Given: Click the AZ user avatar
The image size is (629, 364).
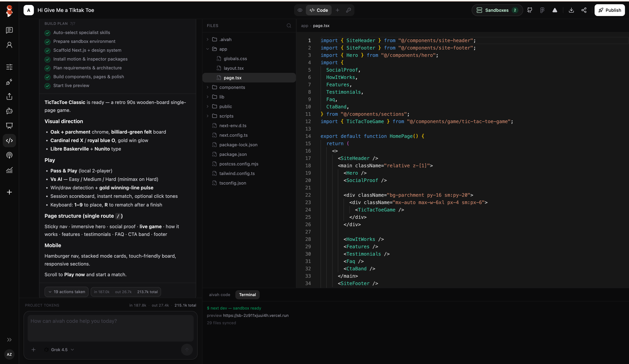Looking at the screenshot, I should [10, 354].
